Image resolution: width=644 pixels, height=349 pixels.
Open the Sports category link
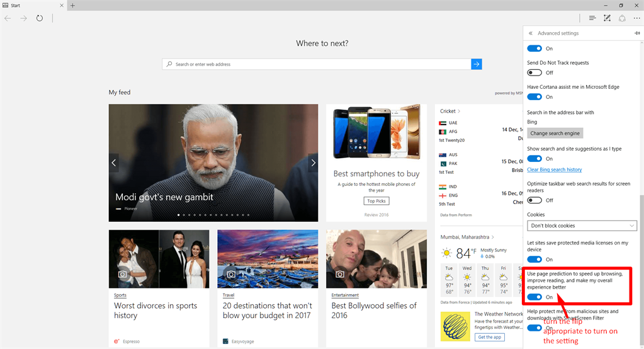(x=120, y=295)
